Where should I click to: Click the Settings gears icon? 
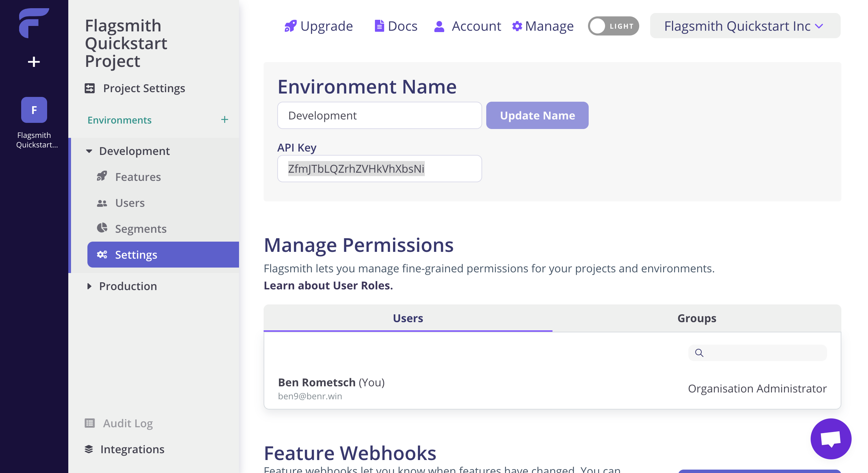102,255
